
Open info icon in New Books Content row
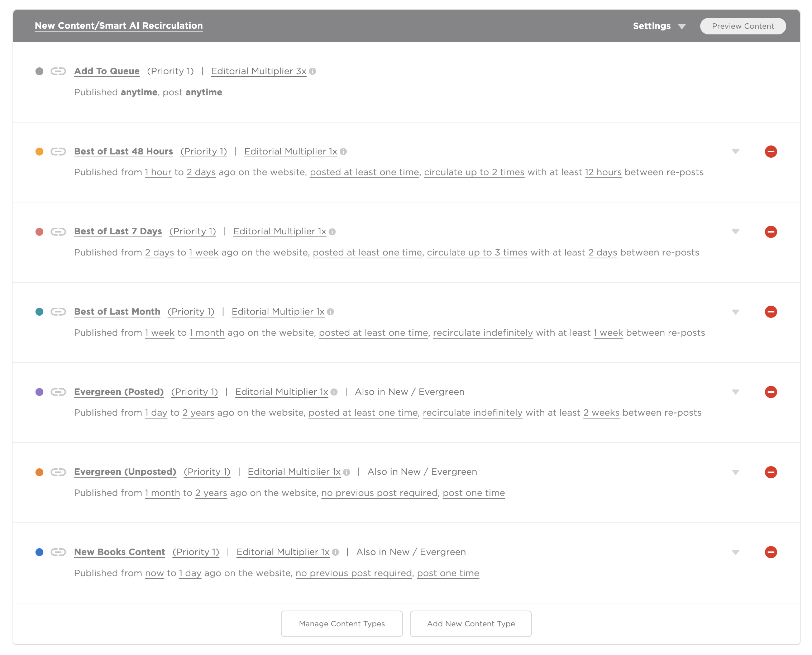[335, 553]
